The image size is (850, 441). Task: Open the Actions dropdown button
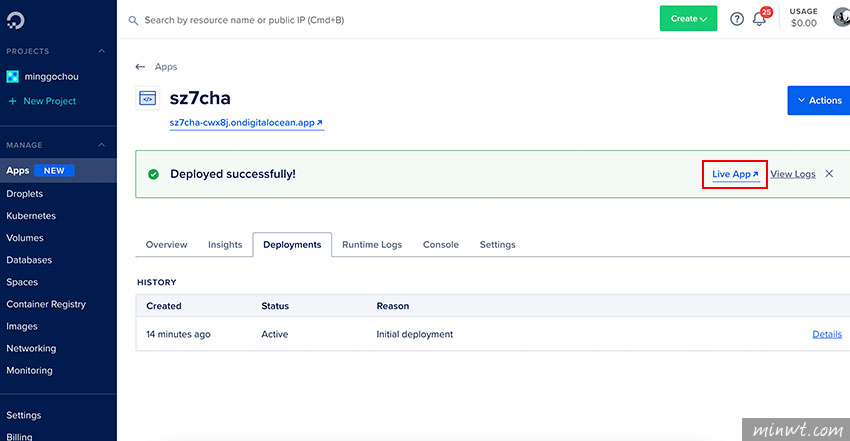(x=819, y=100)
